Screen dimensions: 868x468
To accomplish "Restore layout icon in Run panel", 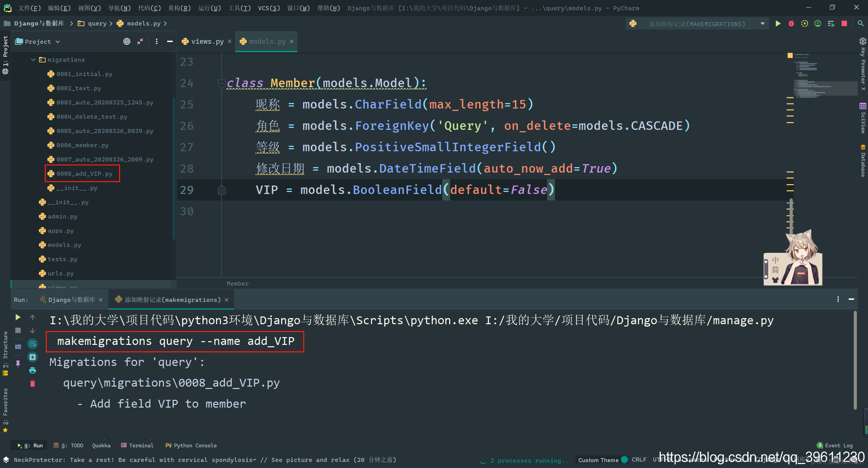I will 18,347.
